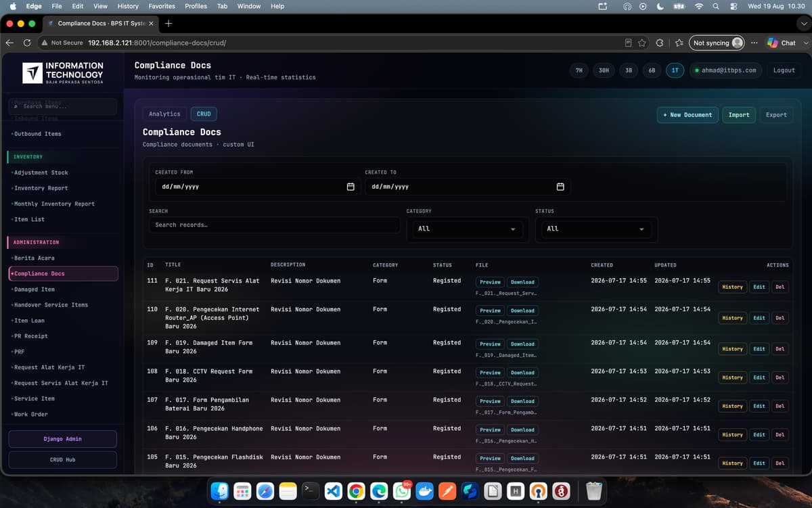Screen dimensions: 812x508
Task: Launch Visual Studio Code from dock
Action: click(334, 492)
